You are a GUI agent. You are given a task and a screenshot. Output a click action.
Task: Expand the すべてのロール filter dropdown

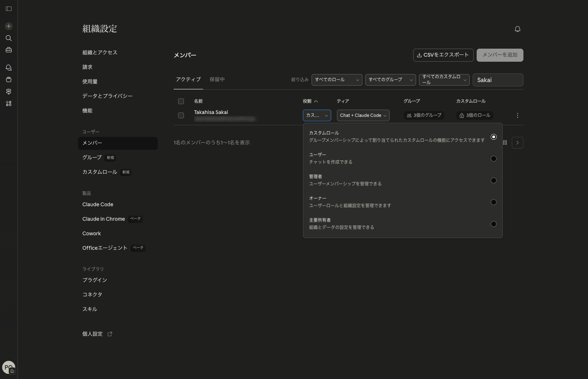(337, 80)
